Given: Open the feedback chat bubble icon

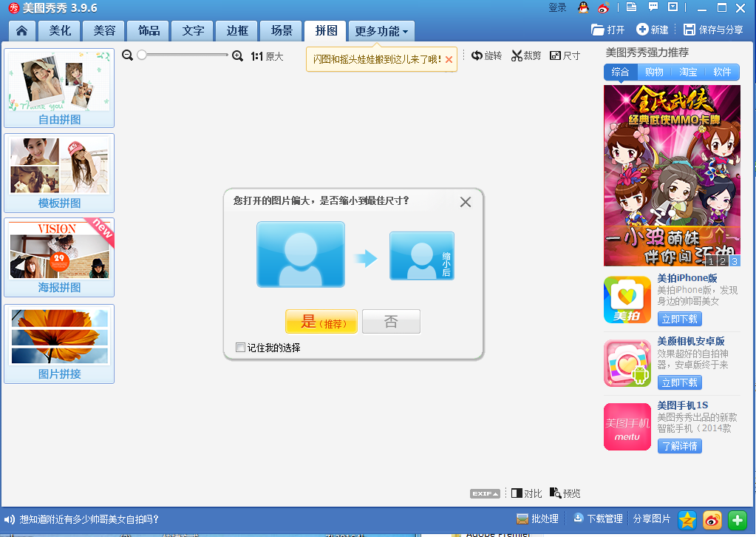Looking at the screenshot, I should [x=653, y=7].
